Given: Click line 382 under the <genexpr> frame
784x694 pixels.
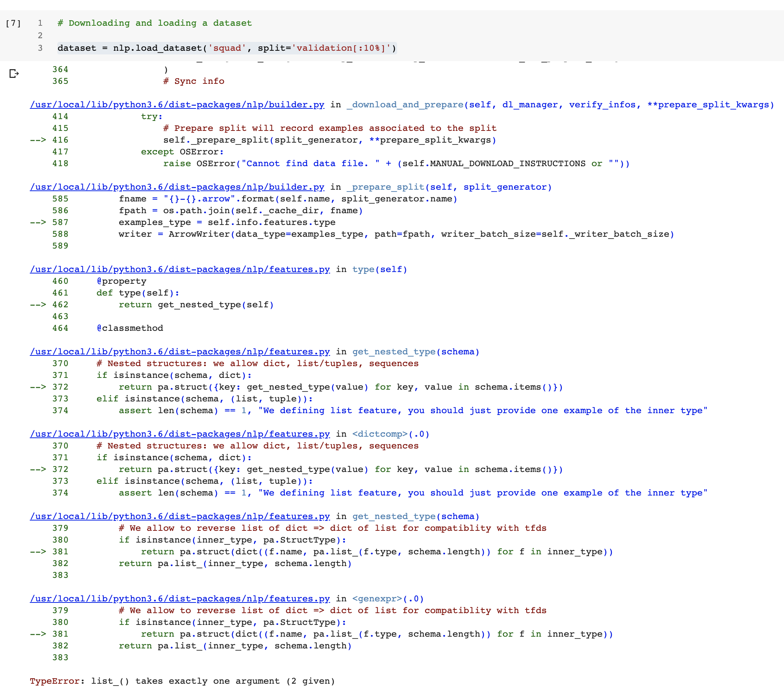Looking at the screenshot, I should 235,646.
